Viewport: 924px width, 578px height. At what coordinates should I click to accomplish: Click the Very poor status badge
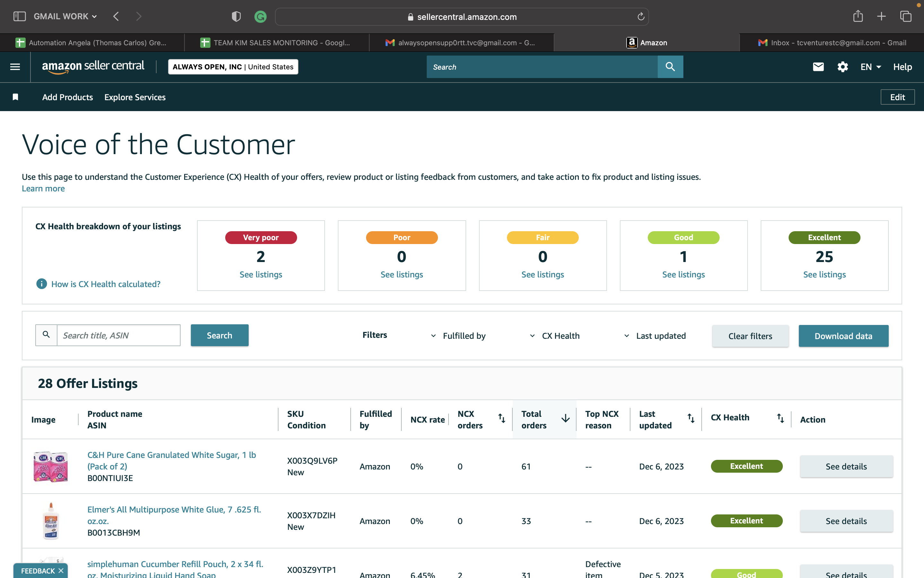pos(261,237)
